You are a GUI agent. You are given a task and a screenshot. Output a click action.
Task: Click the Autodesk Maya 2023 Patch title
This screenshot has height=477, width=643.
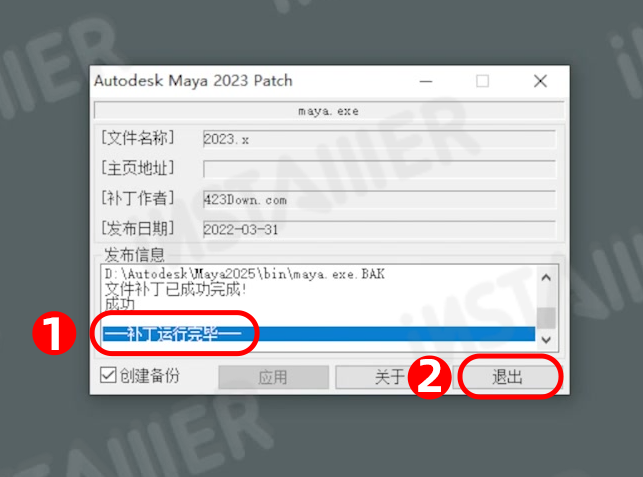(194, 80)
